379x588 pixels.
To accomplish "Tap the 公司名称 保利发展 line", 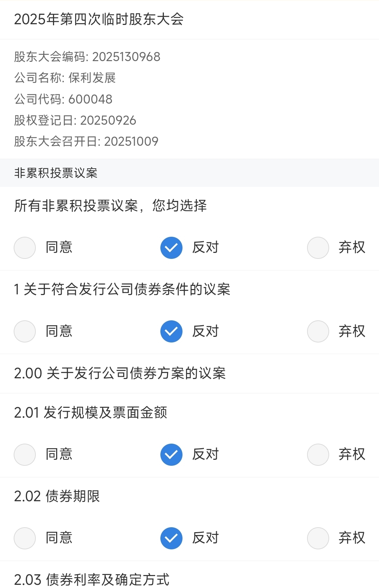I will click(x=65, y=78).
